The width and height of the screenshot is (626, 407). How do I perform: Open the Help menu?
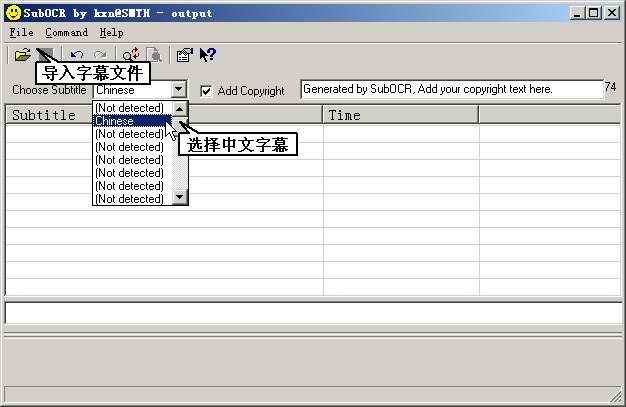tap(112, 32)
